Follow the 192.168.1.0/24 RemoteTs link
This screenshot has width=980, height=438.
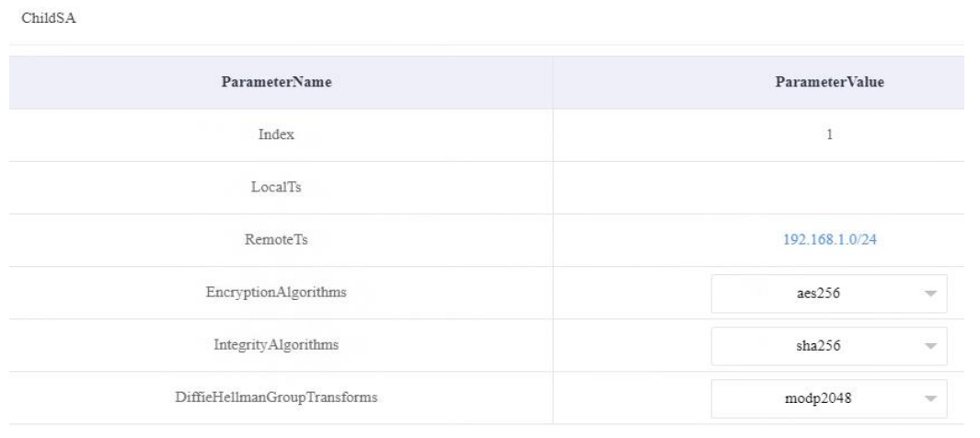coord(829,240)
